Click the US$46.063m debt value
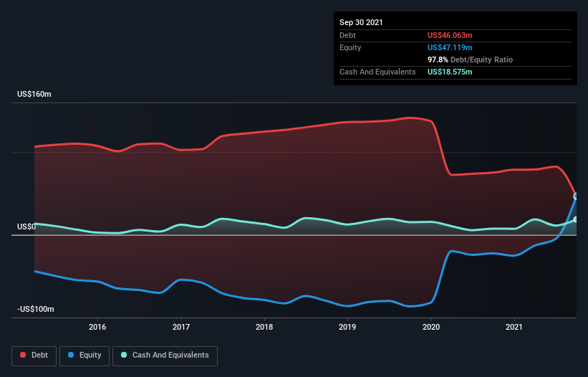Image resolution: width=588 pixels, height=377 pixels. 450,35
